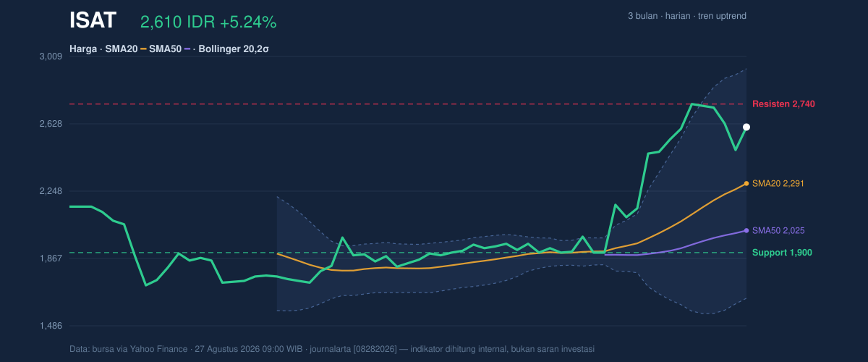This screenshot has height=362, width=868.
Task: Click the Bollinger 20,2σ legend label
Action: click(234, 49)
